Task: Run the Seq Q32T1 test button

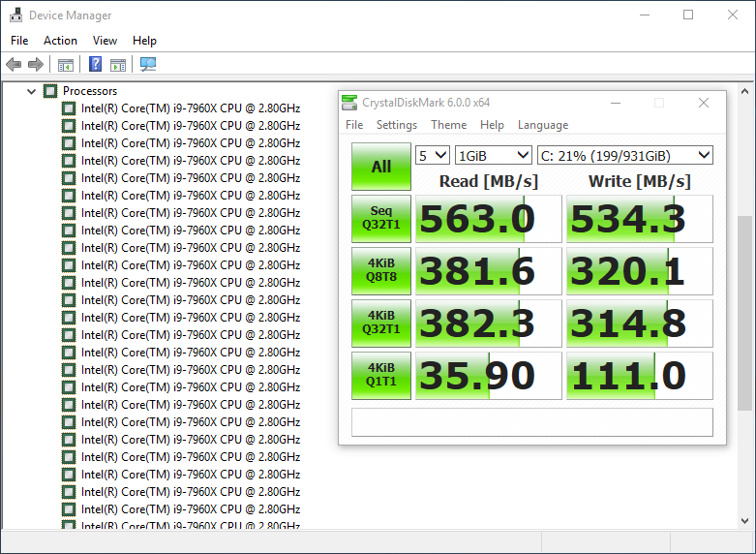Action: (381, 219)
